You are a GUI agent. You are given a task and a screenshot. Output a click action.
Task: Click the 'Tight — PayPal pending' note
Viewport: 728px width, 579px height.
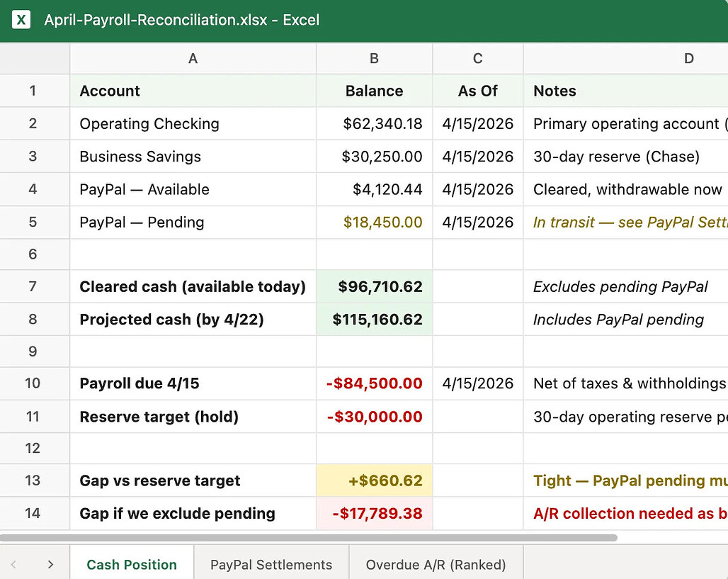click(626, 480)
